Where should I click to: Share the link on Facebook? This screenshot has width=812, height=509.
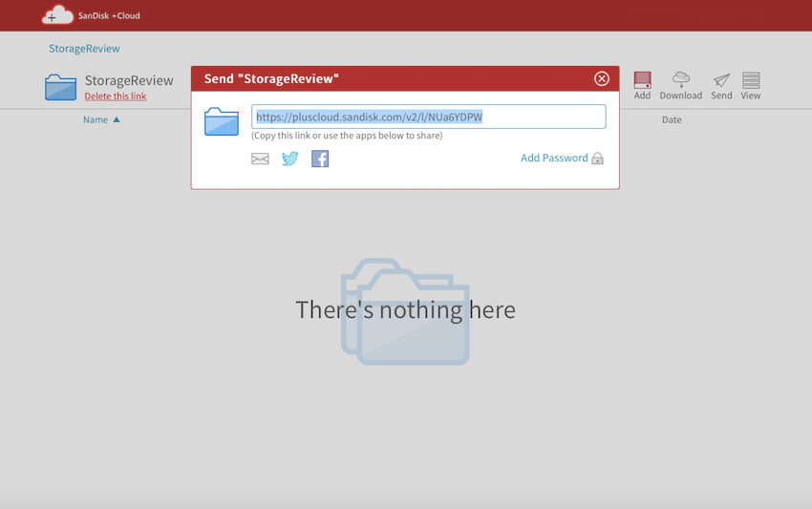click(320, 159)
